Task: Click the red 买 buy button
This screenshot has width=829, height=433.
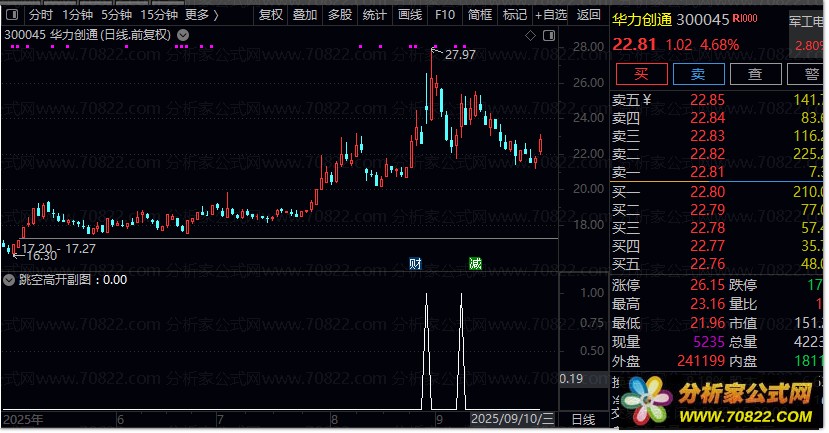Action: pyautogui.click(x=641, y=74)
